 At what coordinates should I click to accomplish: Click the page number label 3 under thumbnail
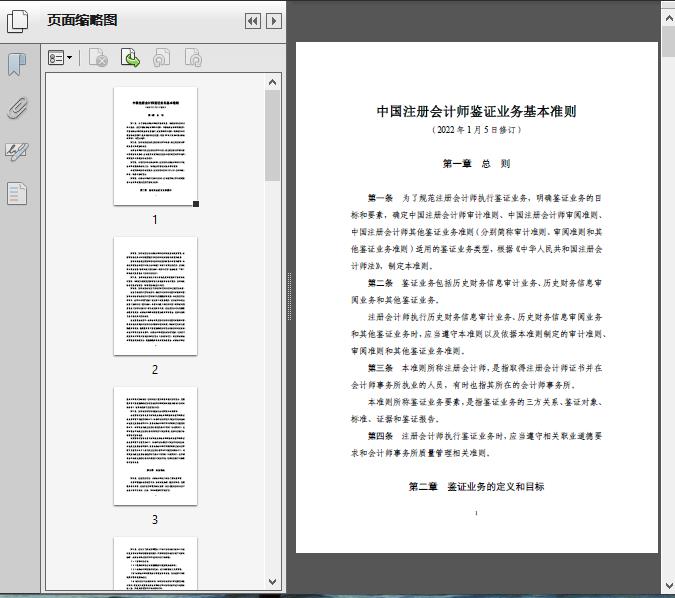(x=155, y=520)
